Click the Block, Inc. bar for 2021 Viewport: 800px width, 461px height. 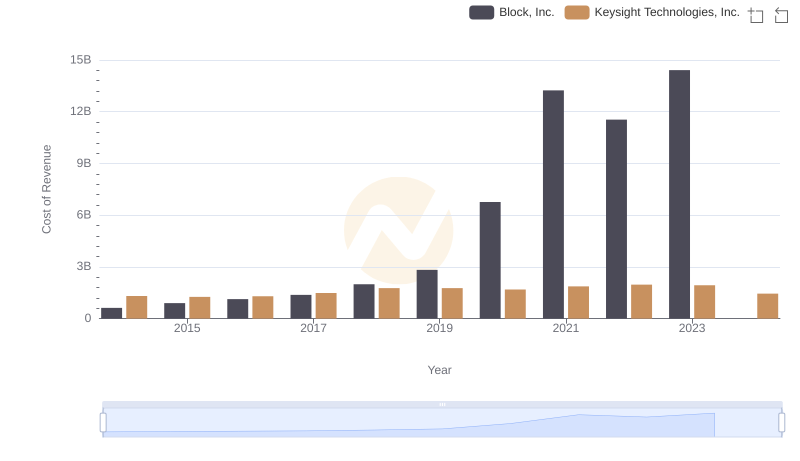tap(553, 204)
